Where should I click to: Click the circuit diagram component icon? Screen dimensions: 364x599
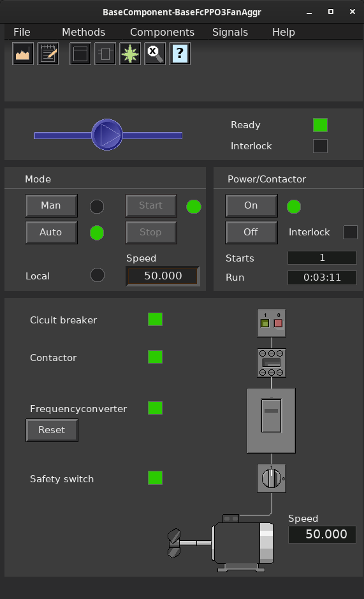(105, 54)
